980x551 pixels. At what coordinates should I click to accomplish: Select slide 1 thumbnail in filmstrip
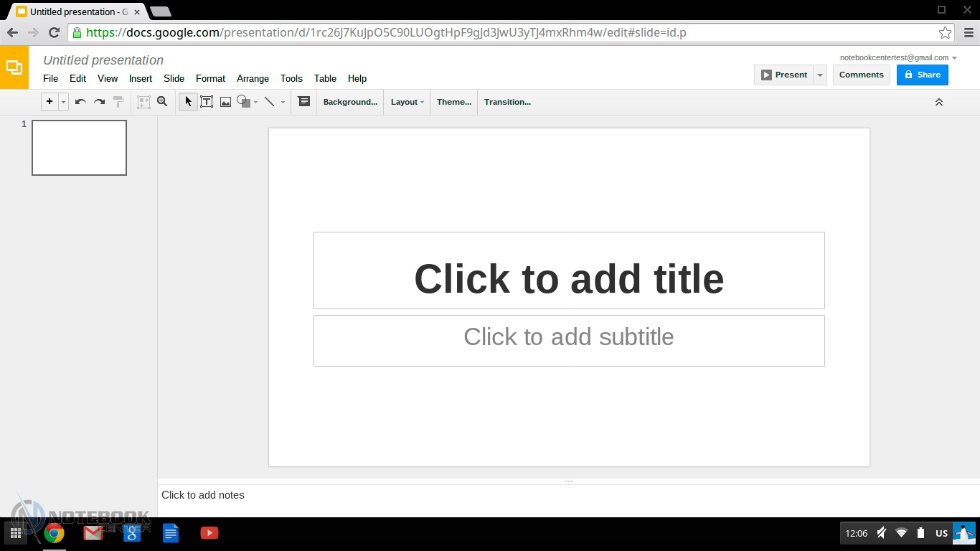coord(79,148)
